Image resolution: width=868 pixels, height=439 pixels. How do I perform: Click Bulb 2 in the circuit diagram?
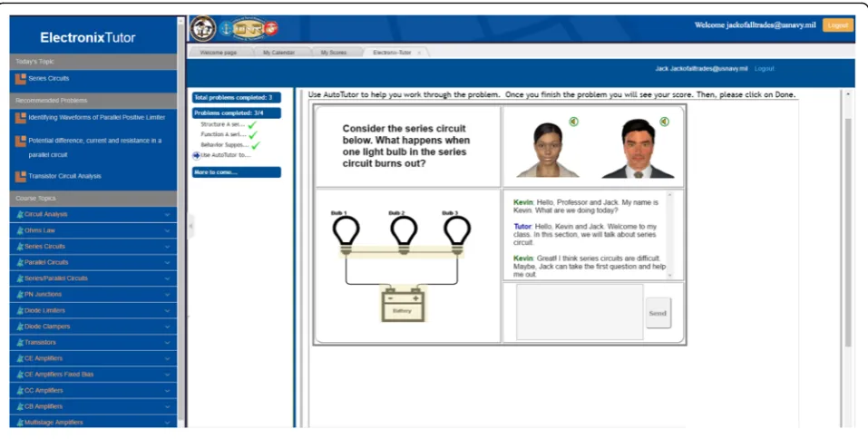click(404, 234)
